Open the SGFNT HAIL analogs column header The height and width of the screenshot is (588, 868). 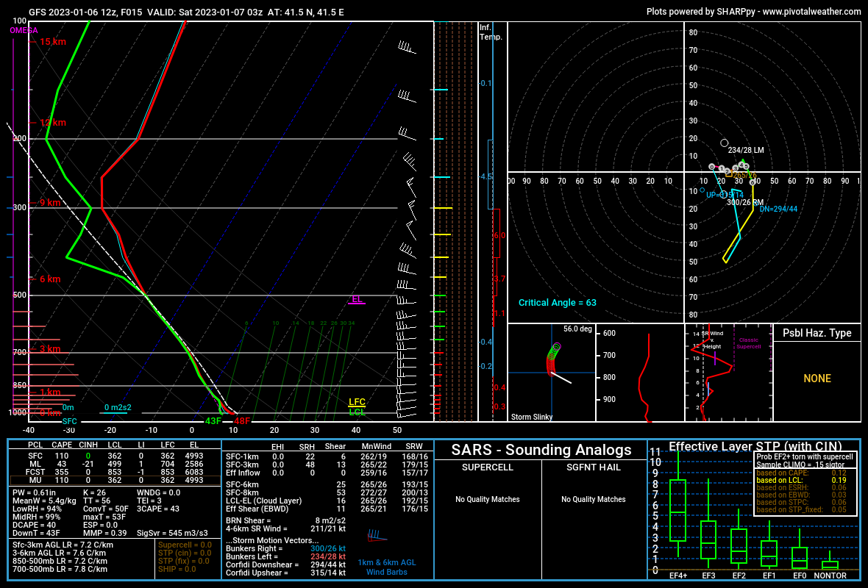tap(594, 467)
